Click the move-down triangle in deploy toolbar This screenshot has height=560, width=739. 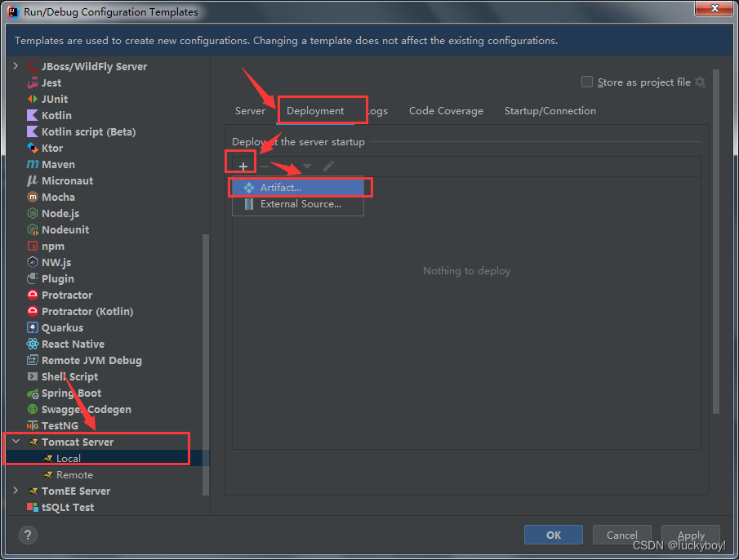point(307,167)
